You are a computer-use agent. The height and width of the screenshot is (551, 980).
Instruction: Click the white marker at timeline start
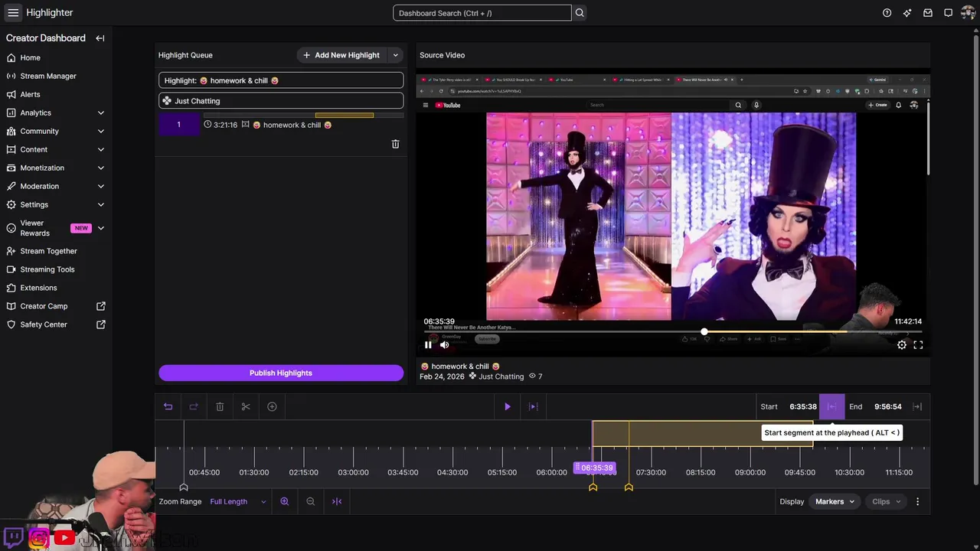point(184,487)
